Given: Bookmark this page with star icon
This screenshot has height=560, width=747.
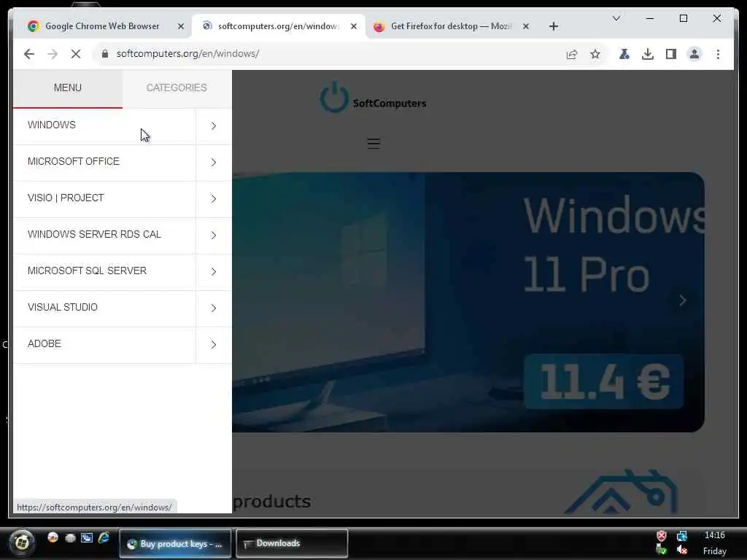Looking at the screenshot, I should click(x=595, y=54).
